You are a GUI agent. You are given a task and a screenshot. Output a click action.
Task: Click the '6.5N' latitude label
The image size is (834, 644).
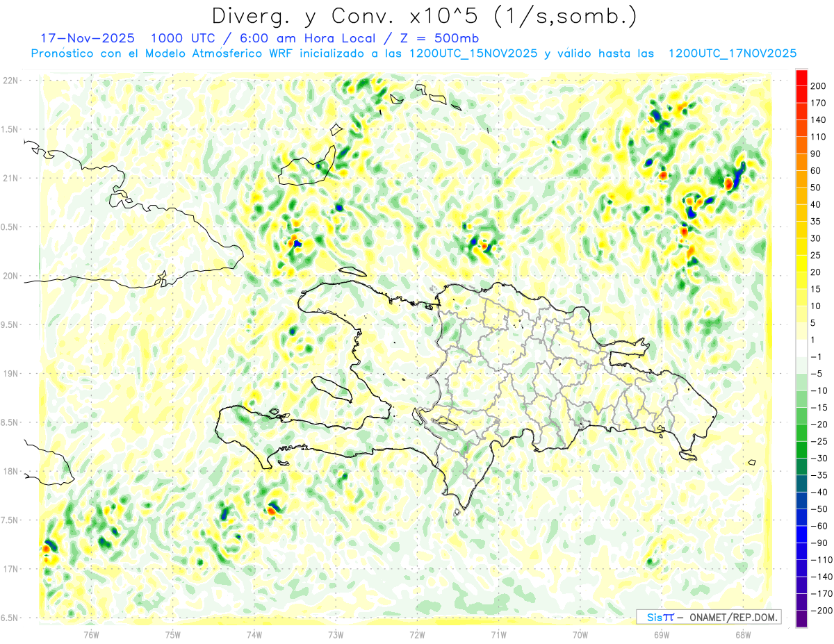pyautogui.click(x=10, y=618)
